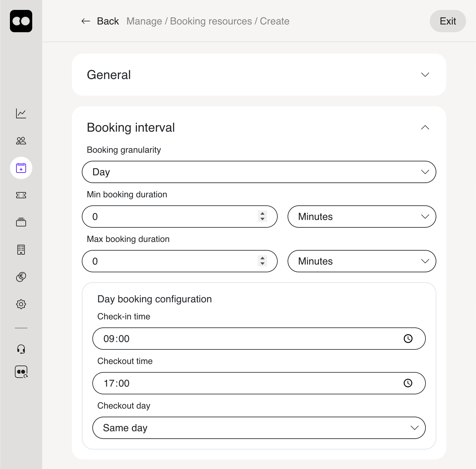
Task: Click the Create breadcrumb text
Action: (x=275, y=21)
